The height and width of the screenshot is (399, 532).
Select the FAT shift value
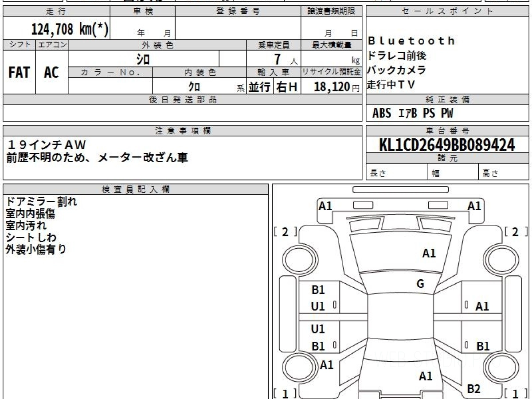pos(19,73)
